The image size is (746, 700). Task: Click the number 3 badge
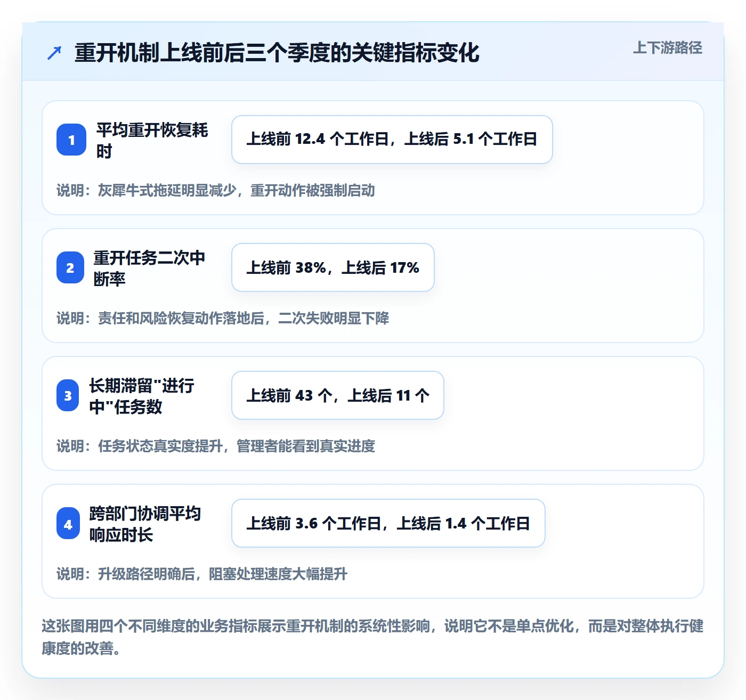click(x=68, y=395)
